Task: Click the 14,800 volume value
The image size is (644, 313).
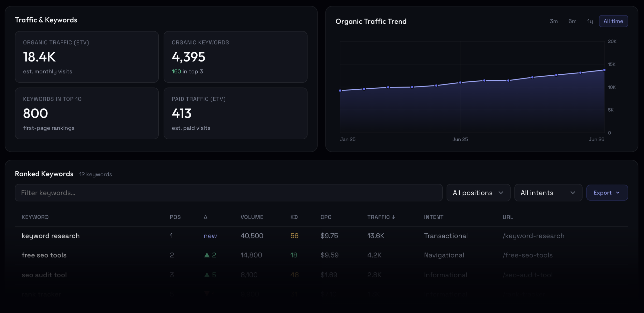Action: (251, 255)
